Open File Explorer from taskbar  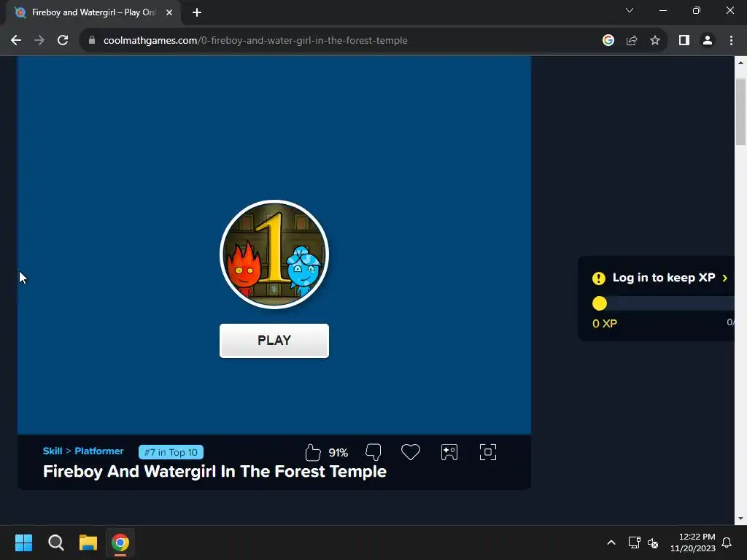point(88,542)
